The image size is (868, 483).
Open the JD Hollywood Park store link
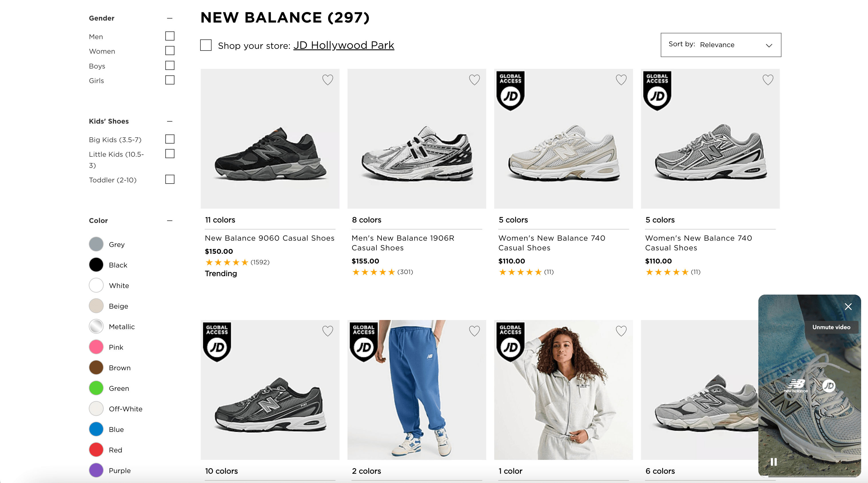coord(343,45)
